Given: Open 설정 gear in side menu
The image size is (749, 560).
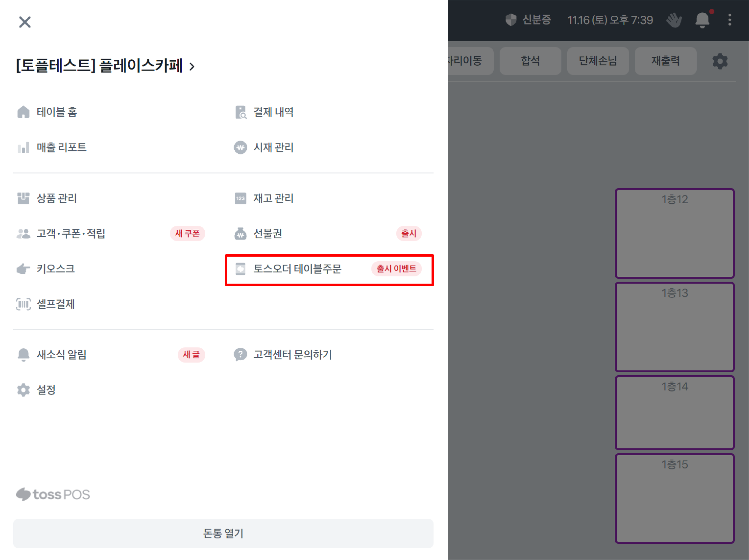Looking at the screenshot, I should 23,390.
